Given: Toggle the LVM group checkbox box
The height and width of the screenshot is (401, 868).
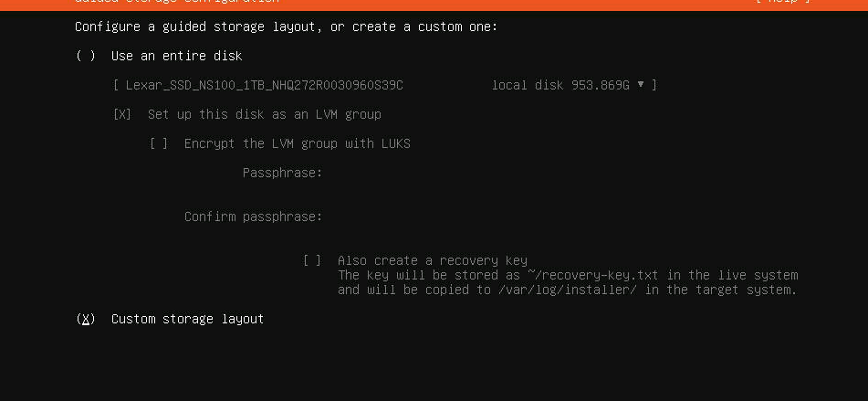Looking at the screenshot, I should [x=122, y=114].
